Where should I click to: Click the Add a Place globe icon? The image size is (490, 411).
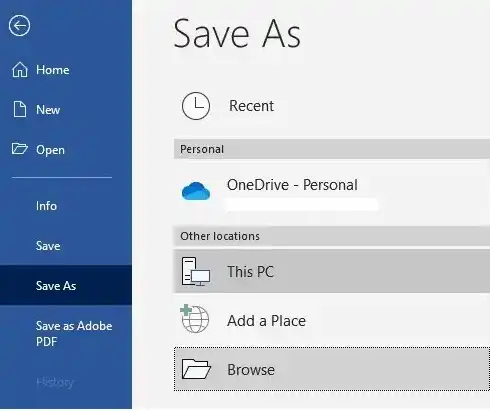(195, 319)
